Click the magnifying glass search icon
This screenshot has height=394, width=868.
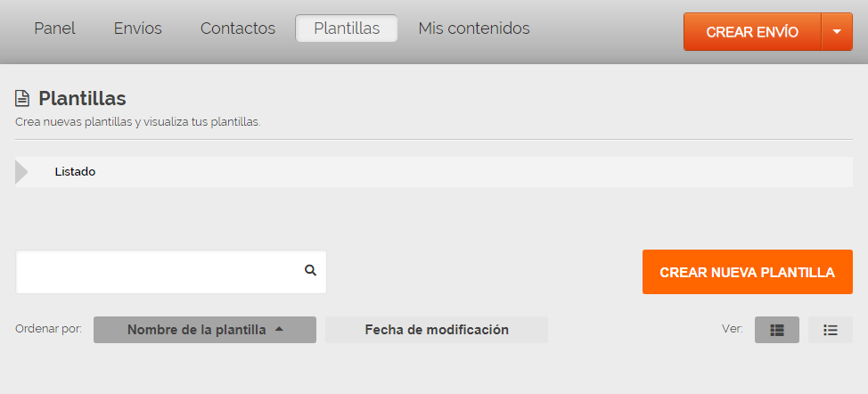coord(310,270)
